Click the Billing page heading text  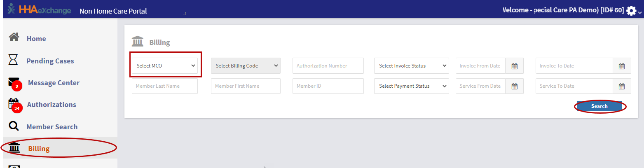pyautogui.click(x=159, y=42)
